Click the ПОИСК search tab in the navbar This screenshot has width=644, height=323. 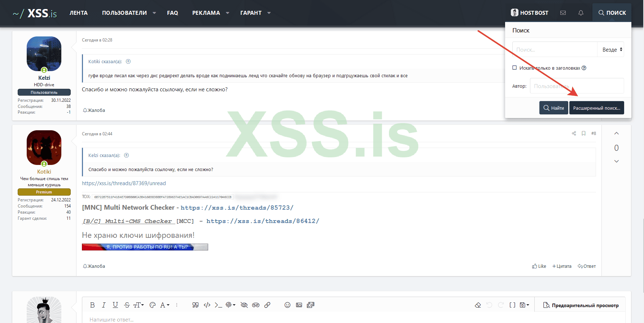612,13
